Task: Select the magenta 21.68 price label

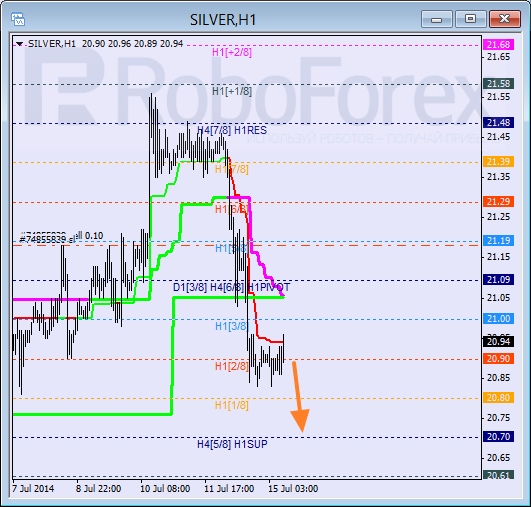Action: point(498,44)
